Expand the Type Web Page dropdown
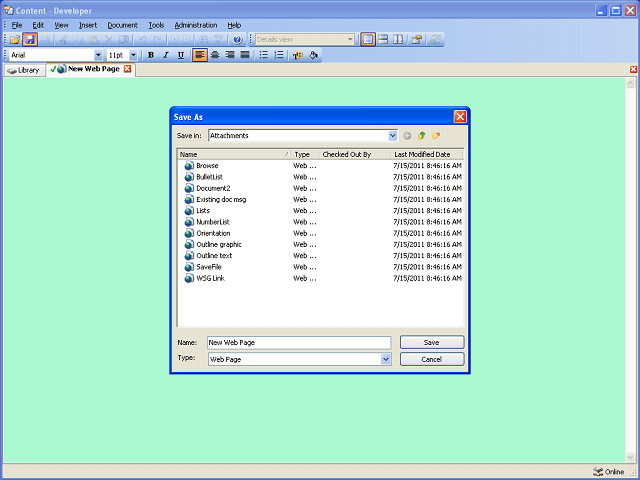Screen dimensions: 640x480 coord(386,359)
